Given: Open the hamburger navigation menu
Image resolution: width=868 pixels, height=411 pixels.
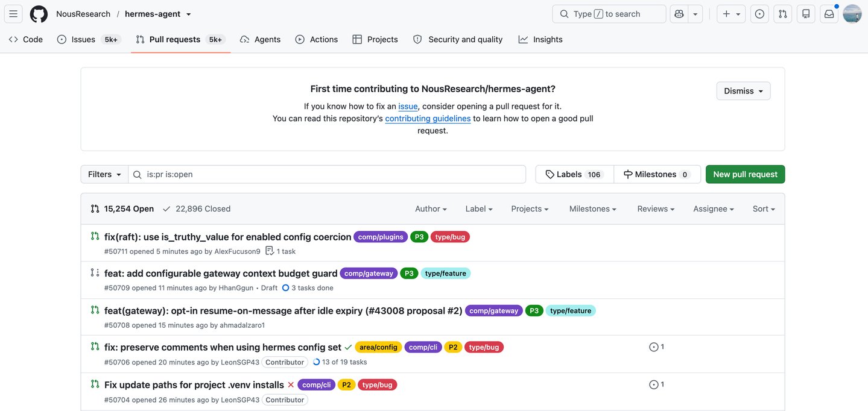Looking at the screenshot, I should (x=13, y=14).
